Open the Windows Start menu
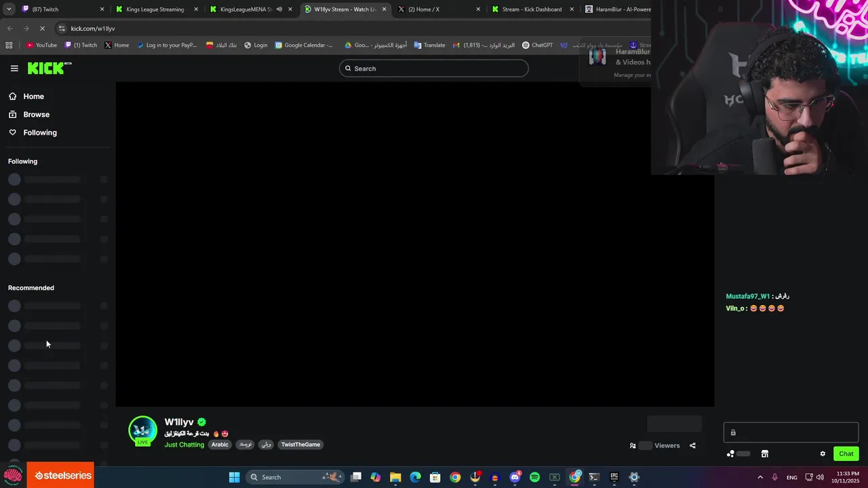The width and height of the screenshot is (868, 488). [x=234, y=477]
